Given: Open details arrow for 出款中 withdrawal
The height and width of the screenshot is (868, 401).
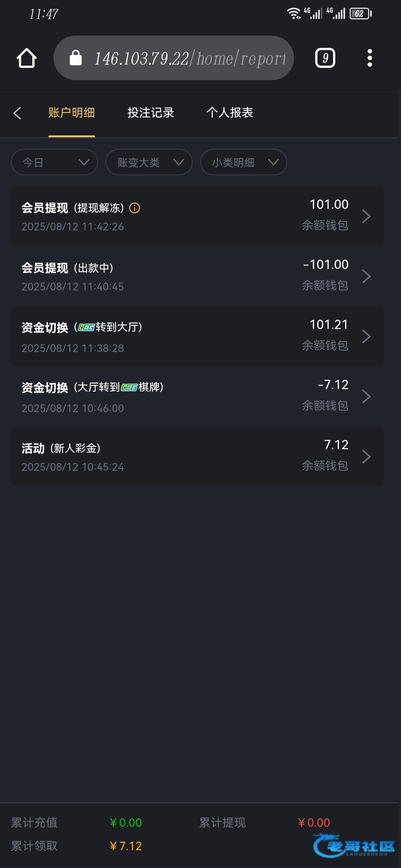Looking at the screenshot, I should tap(366, 276).
